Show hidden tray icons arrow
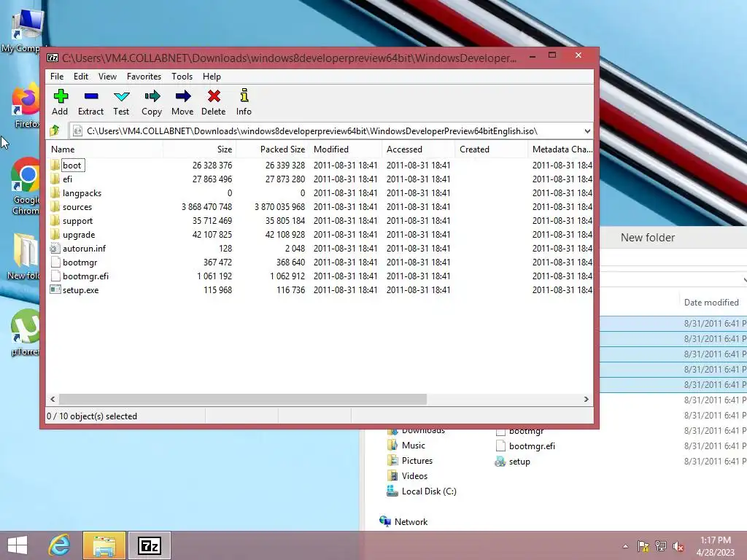This screenshot has height=560, width=747. [625, 546]
